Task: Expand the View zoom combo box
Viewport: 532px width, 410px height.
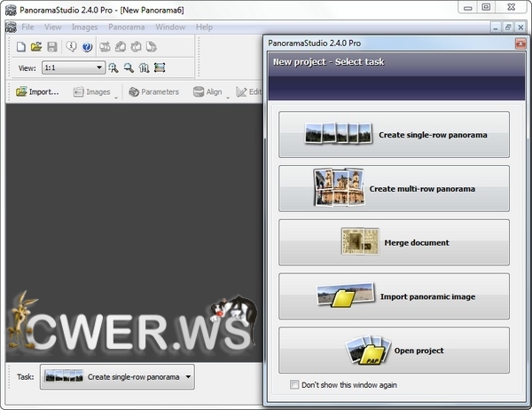Action: [x=98, y=67]
